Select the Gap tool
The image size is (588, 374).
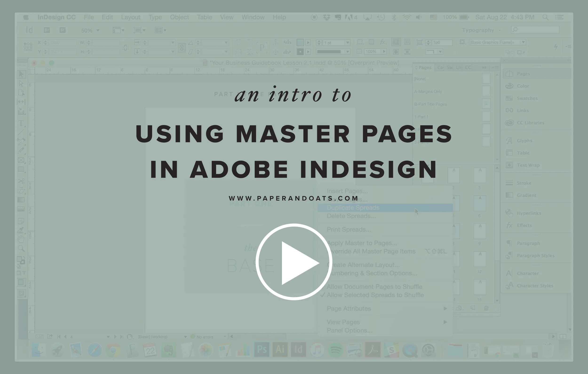[21, 102]
